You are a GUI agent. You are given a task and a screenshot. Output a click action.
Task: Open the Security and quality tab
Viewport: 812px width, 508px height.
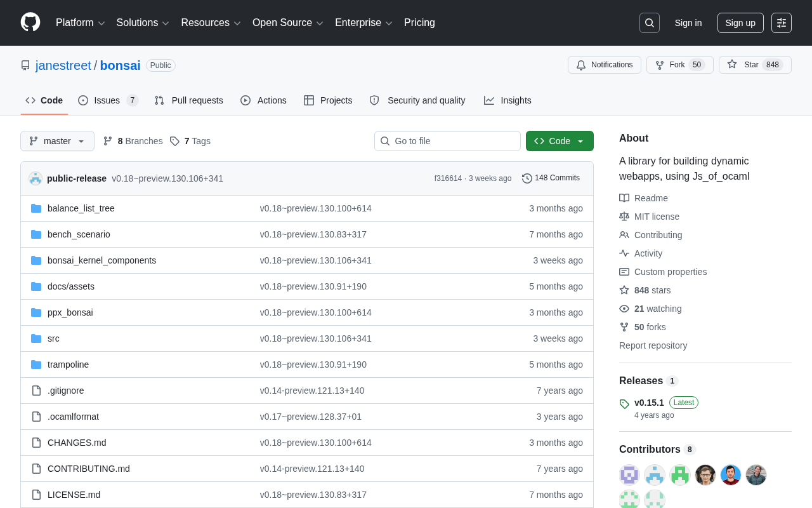click(417, 100)
